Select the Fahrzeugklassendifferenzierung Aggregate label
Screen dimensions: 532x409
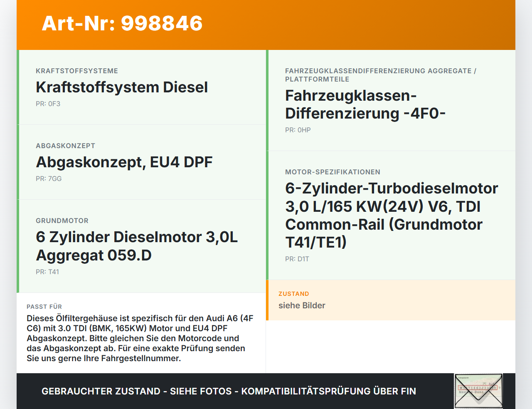pyautogui.click(x=381, y=75)
